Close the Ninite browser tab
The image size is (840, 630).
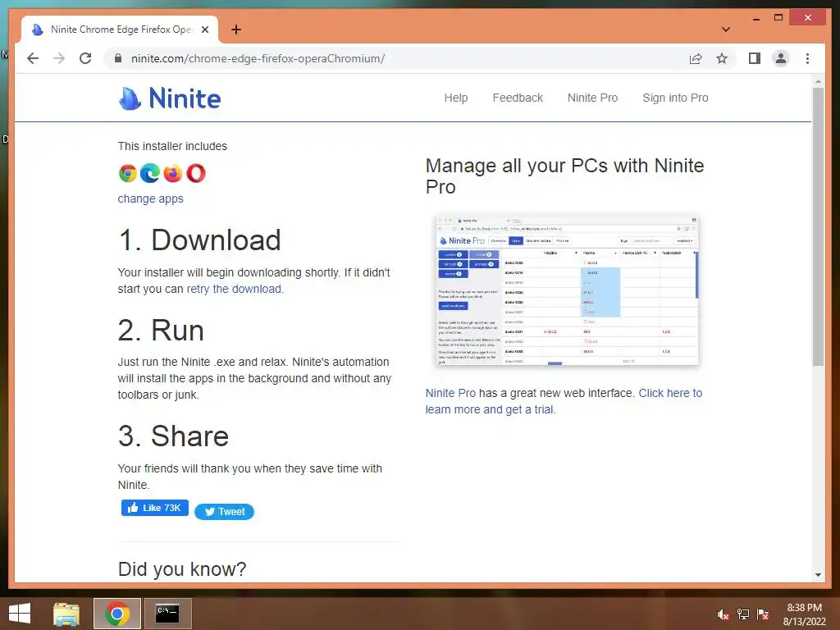click(204, 30)
